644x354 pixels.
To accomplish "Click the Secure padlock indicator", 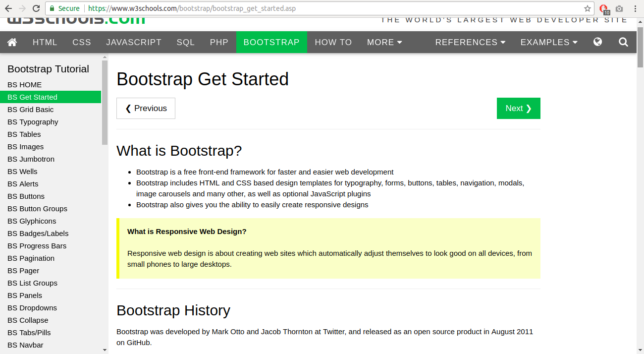I will pyautogui.click(x=62, y=8).
